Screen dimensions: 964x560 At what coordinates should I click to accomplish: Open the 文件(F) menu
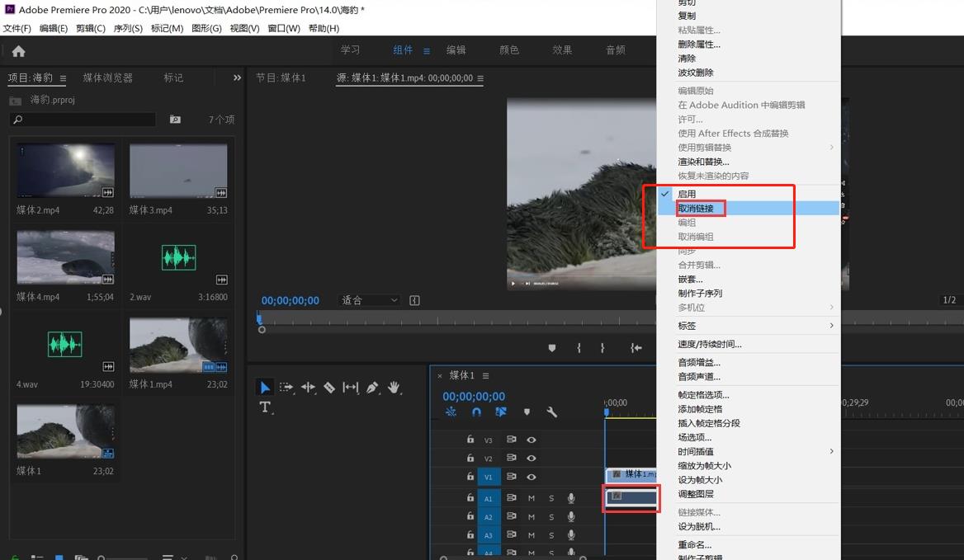click(17, 28)
